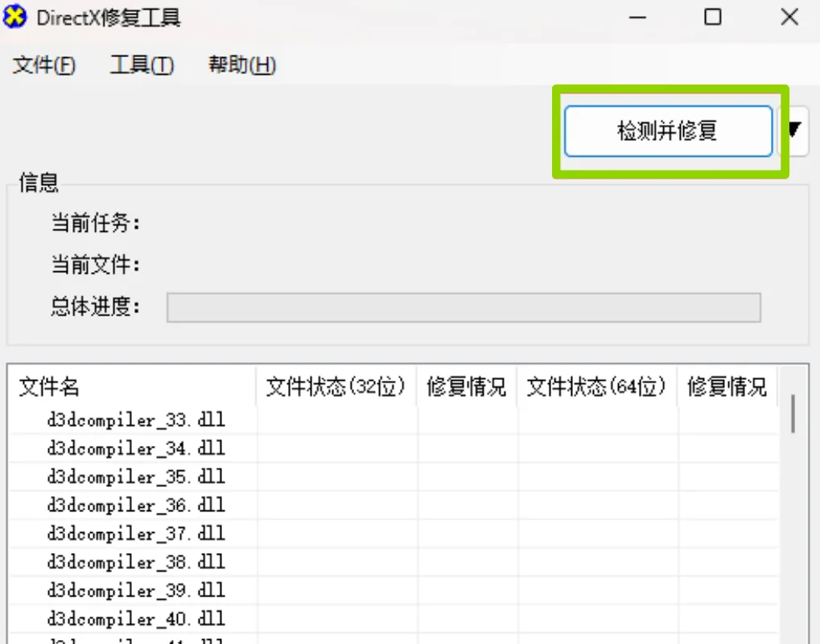This screenshot has width=820, height=644.
Task: Click the 检测并修复 button
Action: click(669, 131)
